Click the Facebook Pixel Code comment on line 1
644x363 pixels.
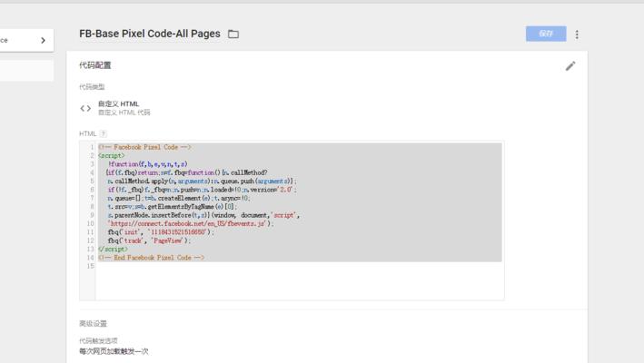144,147
